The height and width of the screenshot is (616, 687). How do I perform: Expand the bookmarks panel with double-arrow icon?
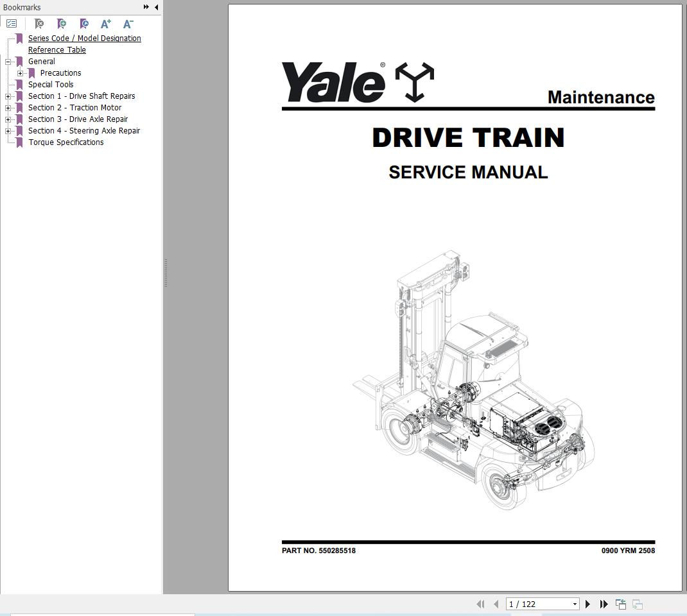[x=146, y=7]
